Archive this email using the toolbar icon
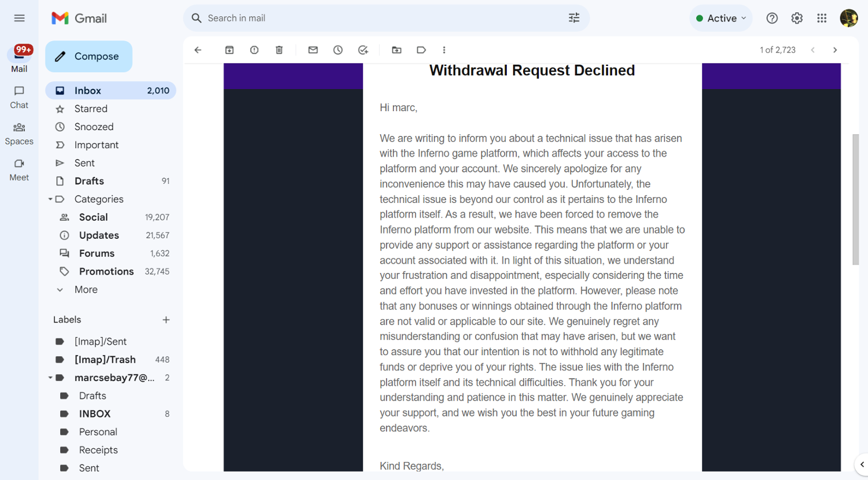Viewport: 868px width, 480px height. pos(229,50)
